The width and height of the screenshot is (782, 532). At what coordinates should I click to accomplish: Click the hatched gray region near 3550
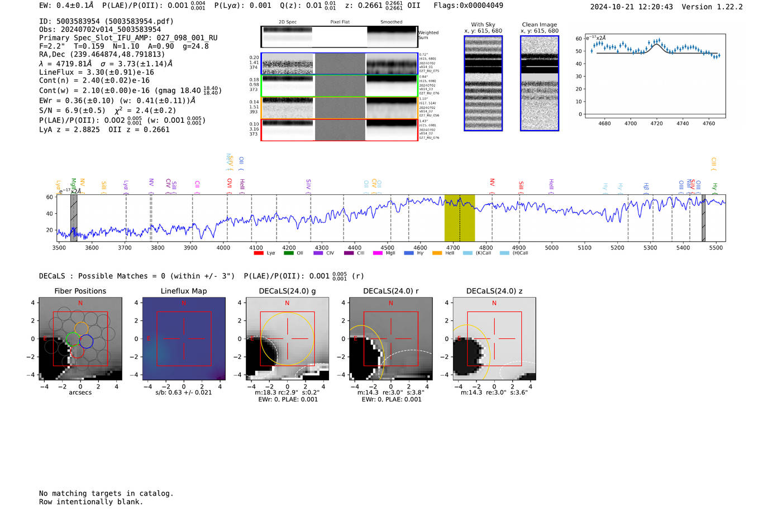pos(74,218)
